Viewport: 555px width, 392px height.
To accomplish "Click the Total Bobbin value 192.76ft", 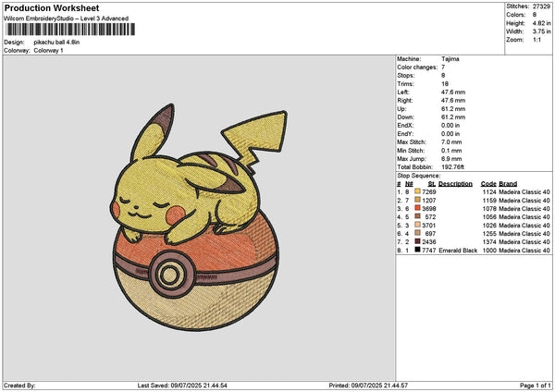I will pos(452,167).
